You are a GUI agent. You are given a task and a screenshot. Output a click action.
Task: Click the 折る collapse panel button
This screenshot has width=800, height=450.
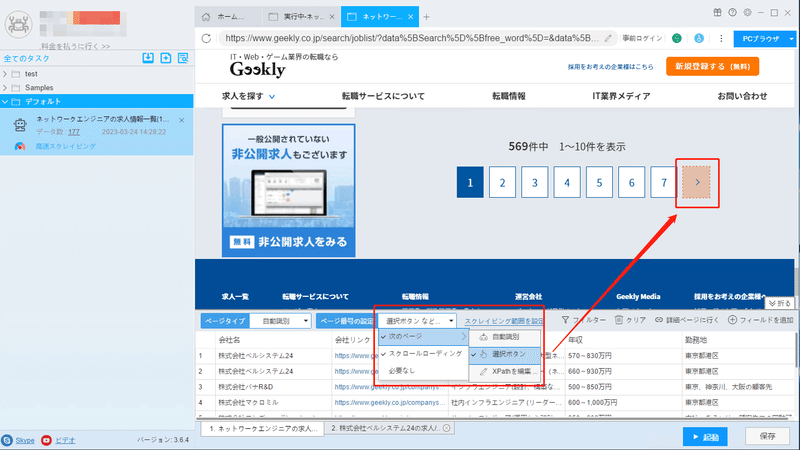point(779,303)
